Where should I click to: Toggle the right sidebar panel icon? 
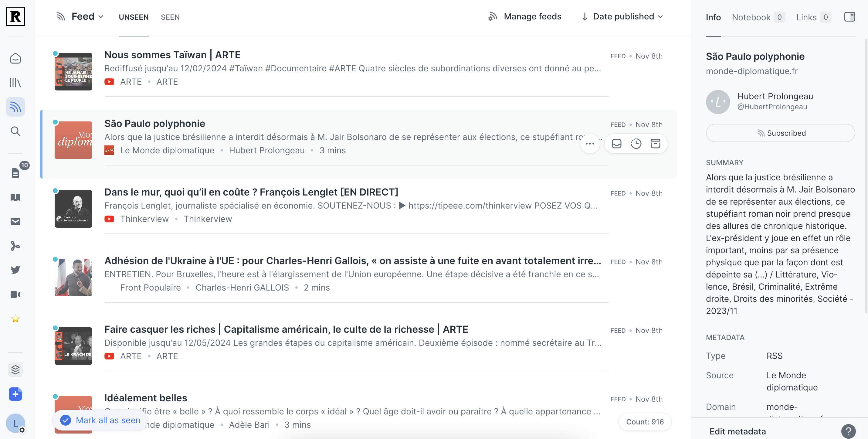[849, 16]
